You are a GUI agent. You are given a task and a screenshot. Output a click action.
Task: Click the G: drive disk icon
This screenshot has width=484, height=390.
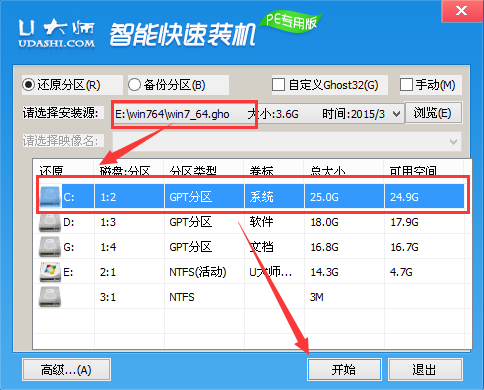tap(50, 247)
